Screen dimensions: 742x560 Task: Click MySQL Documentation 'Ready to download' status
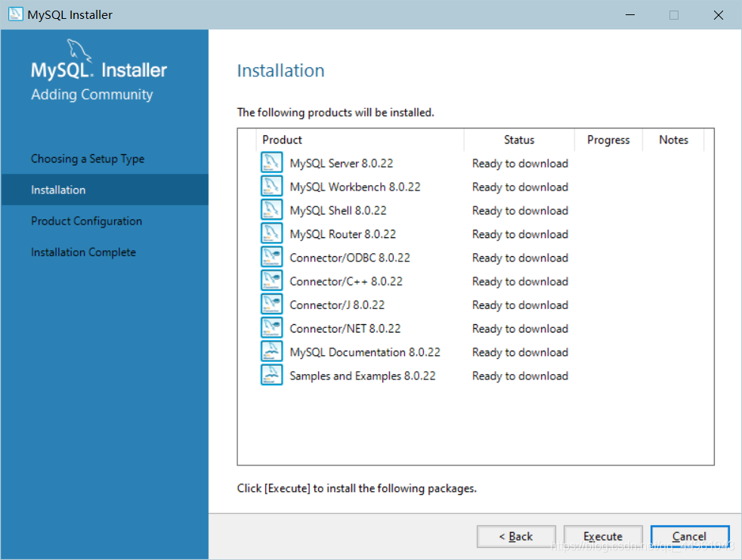pos(520,353)
